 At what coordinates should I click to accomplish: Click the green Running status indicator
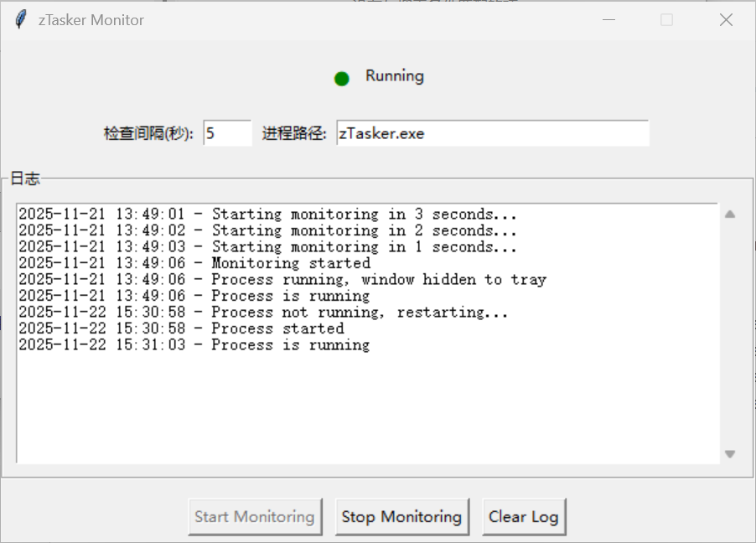click(x=341, y=78)
